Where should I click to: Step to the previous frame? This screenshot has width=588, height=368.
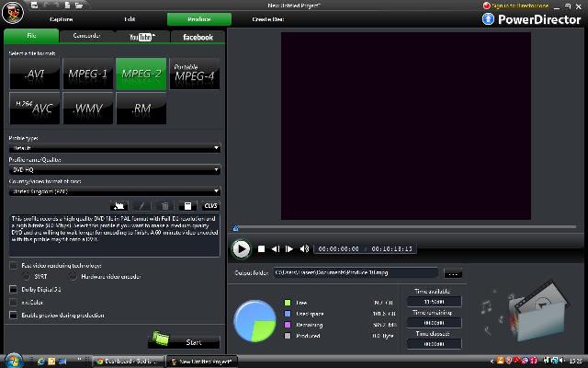click(x=276, y=249)
